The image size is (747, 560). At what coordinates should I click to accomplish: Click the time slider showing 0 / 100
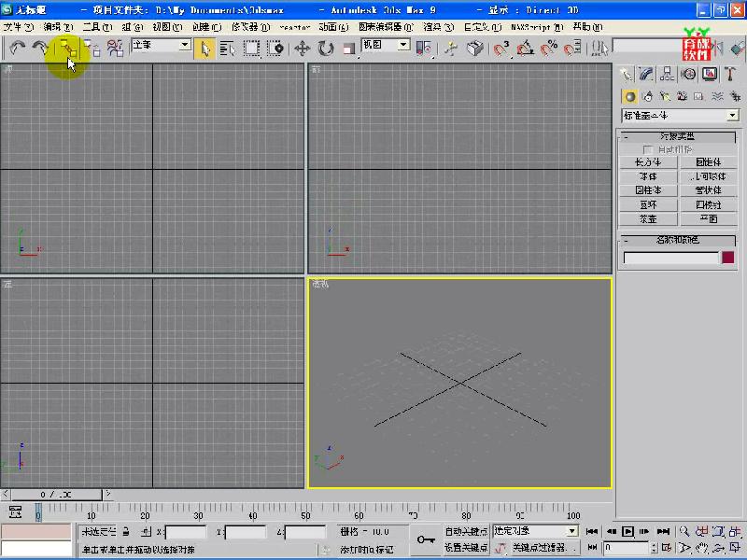[x=57, y=495]
